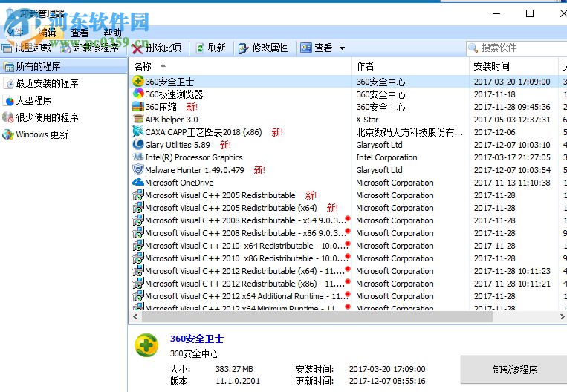Click the large 360 icon in details panel
567x392 pixels.
(x=146, y=345)
